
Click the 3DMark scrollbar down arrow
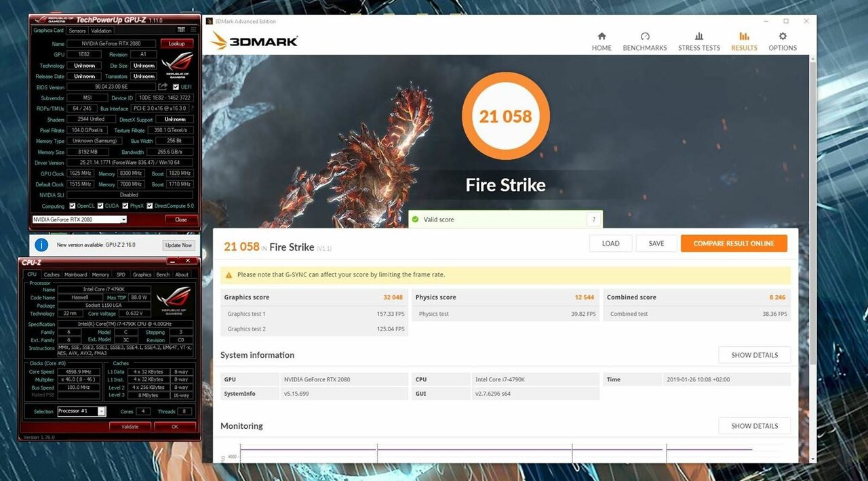pos(812,459)
